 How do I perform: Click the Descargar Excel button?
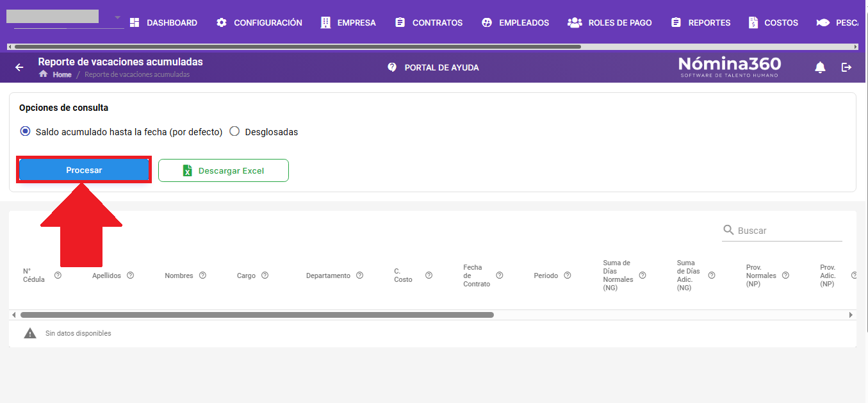coord(224,170)
